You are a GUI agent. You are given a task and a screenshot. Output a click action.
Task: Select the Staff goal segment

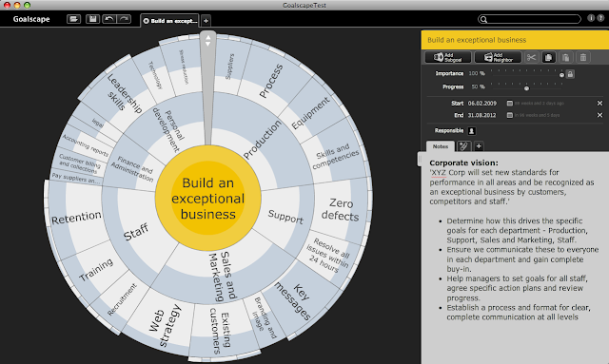(x=136, y=232)
